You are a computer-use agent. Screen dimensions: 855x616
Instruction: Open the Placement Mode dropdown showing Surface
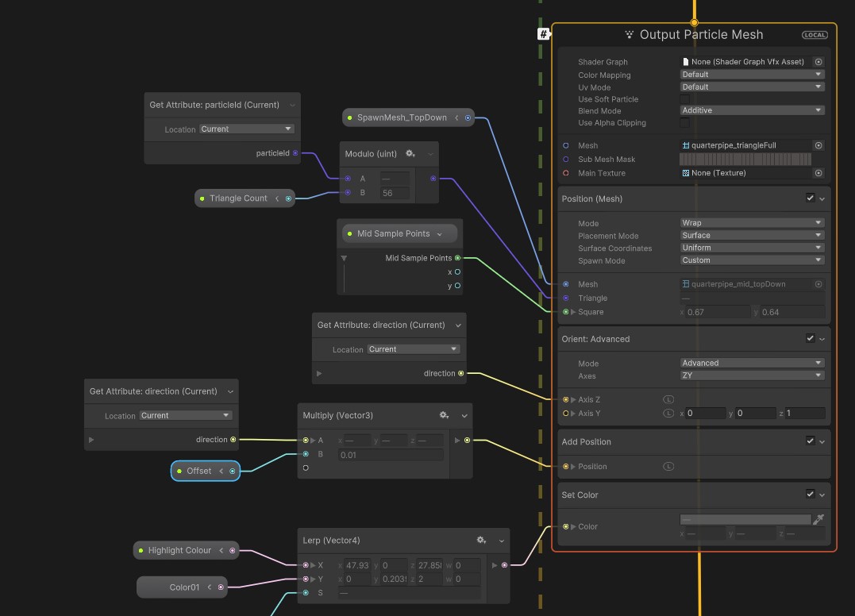[x=751, y=235]
